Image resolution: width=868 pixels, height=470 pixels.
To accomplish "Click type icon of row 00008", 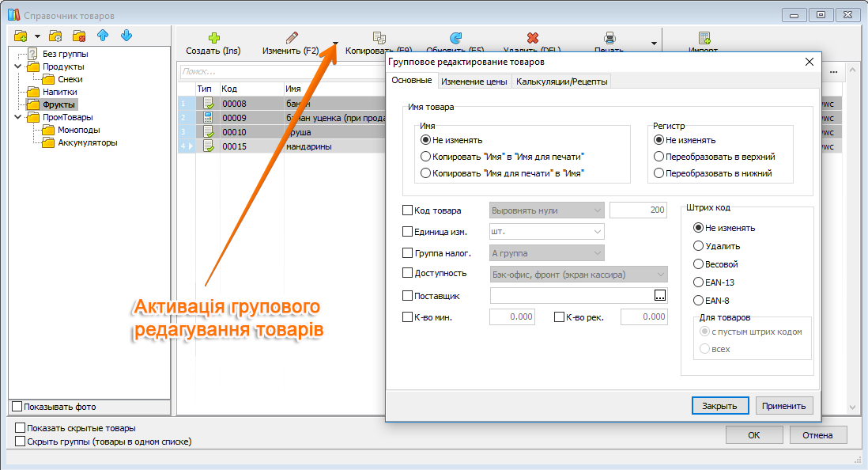I will [x=208, y=103].
